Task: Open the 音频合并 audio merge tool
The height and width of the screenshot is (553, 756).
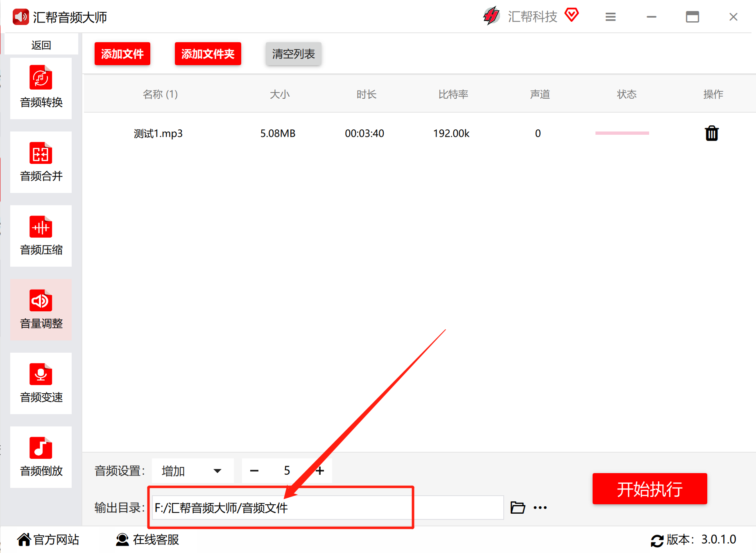Action: tap(41, 162)
